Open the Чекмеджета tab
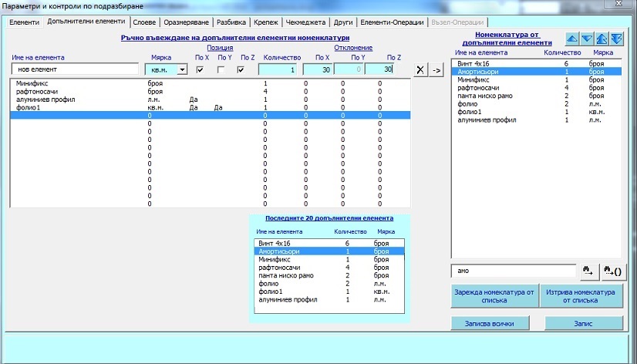The image size is (637, 364). click(x=305, y=22)
